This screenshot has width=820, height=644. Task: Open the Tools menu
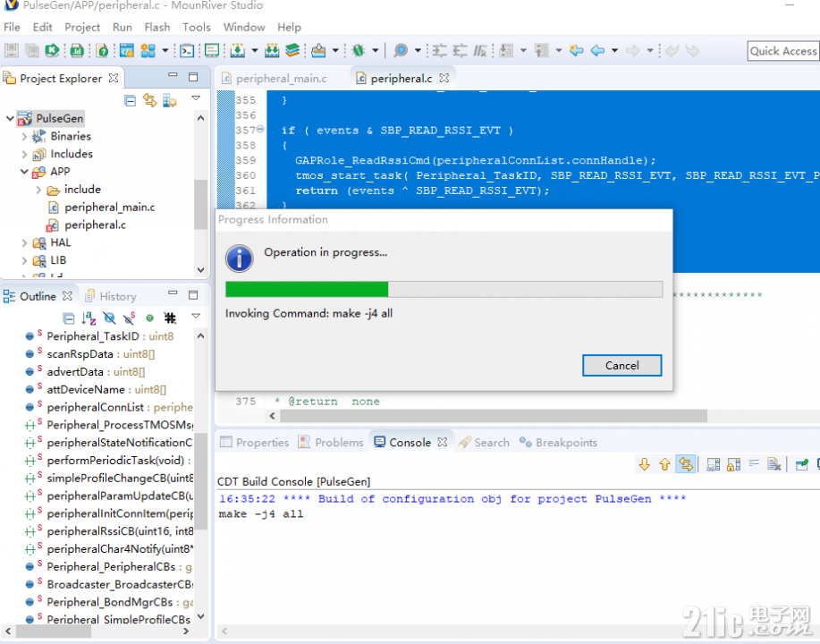click(x=197, y=27)
